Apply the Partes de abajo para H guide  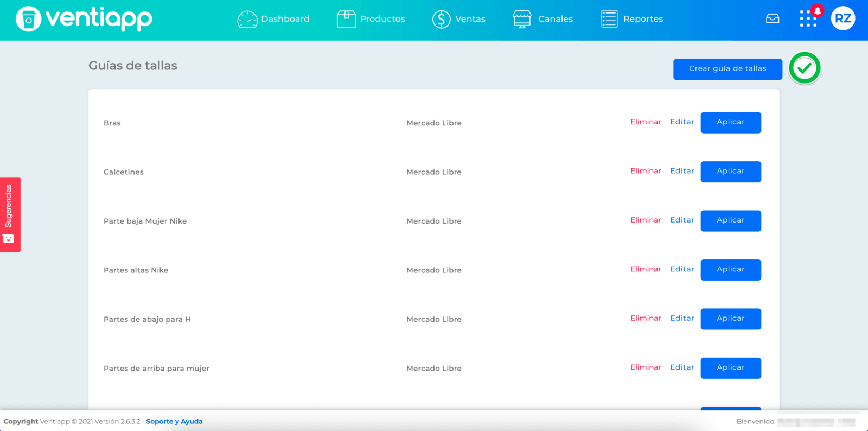pos(731,319)
